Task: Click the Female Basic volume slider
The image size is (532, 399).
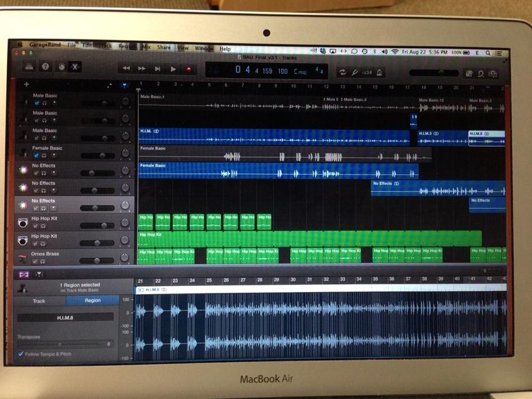Action: (97, 155)
